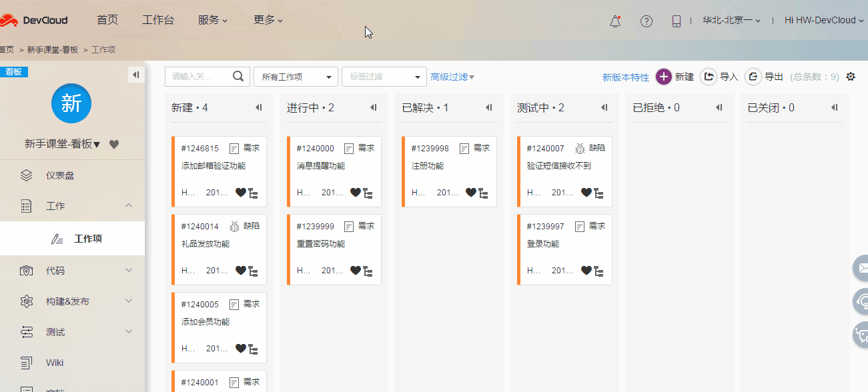Image resolution: width=868 pixels, height=392 pixels.
Task: Click the 新版本特性 link
Action: (625, 77)
